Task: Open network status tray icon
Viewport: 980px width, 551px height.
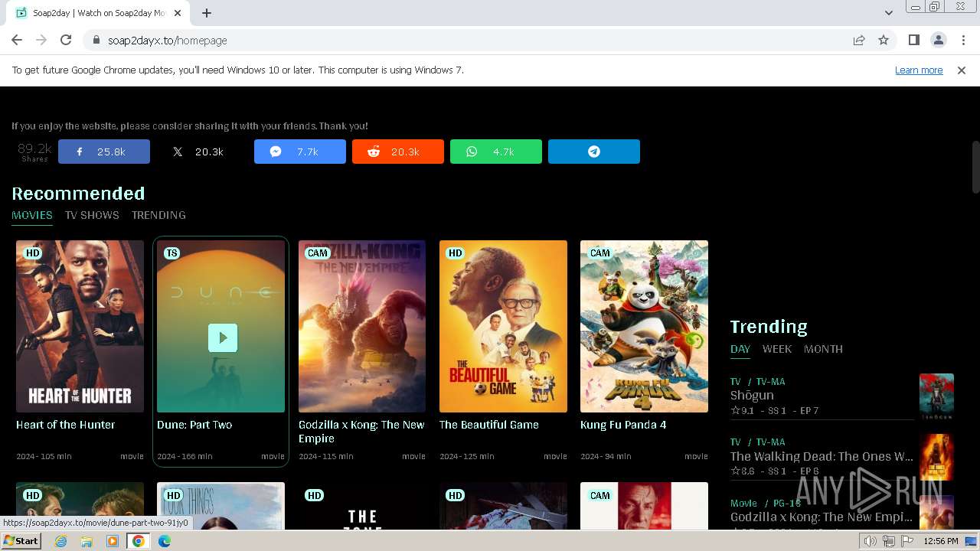Action: (889, 541)
